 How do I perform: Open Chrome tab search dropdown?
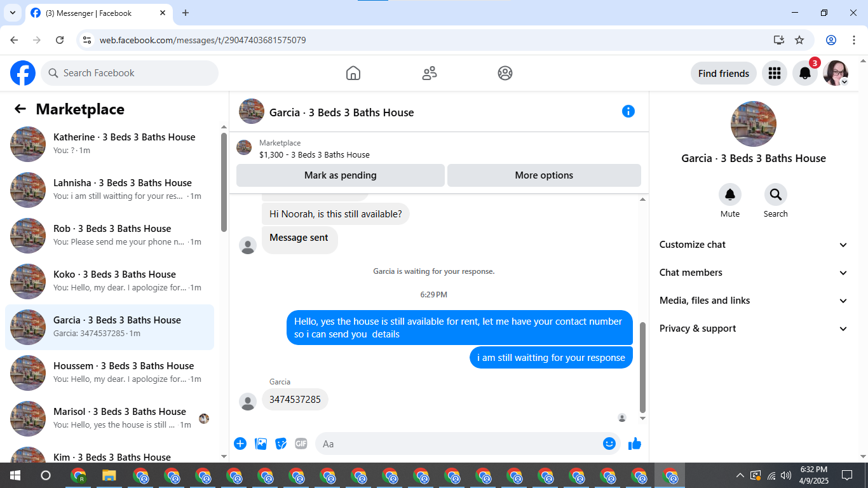(x=12, y=13)
